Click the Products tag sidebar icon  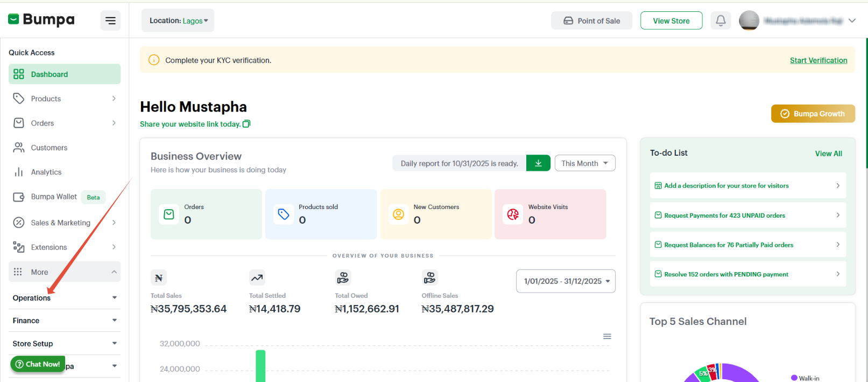(19, 99)
